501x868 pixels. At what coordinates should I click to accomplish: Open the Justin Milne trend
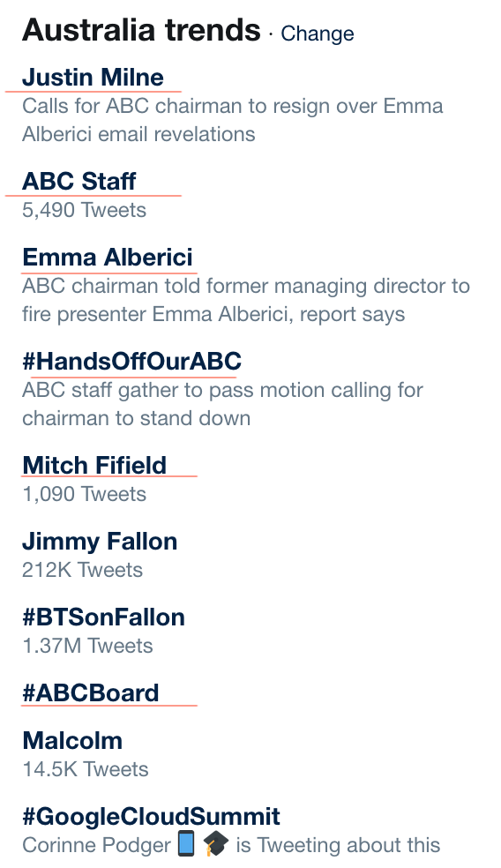[93, 77]
